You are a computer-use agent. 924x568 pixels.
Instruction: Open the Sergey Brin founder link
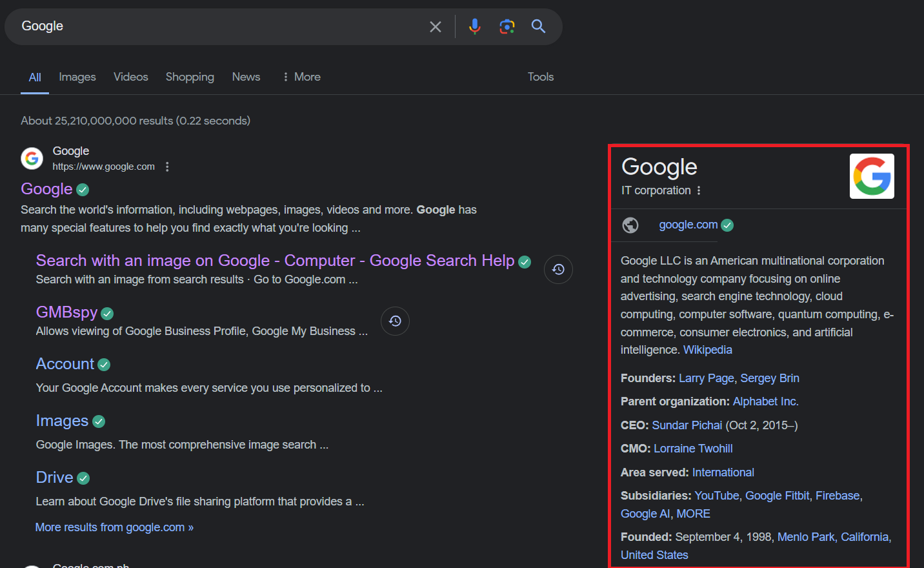(x=770, y=378)
